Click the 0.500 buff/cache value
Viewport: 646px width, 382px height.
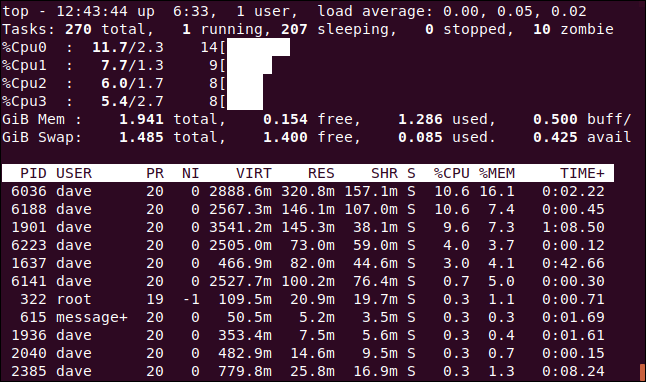555,120
